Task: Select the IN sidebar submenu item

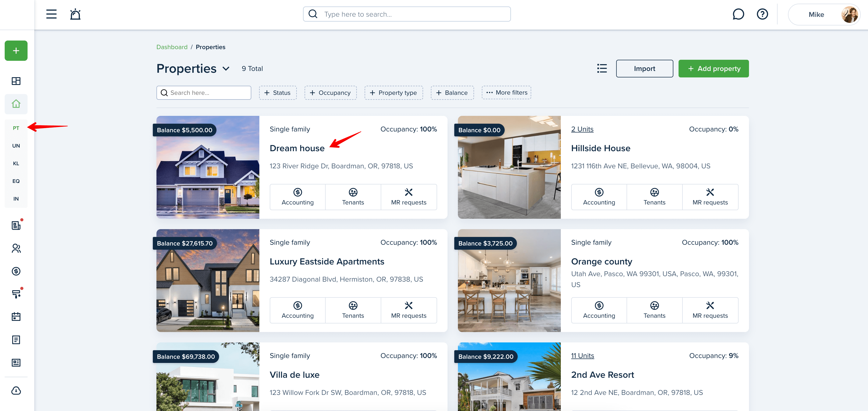Action: point(16,199)
